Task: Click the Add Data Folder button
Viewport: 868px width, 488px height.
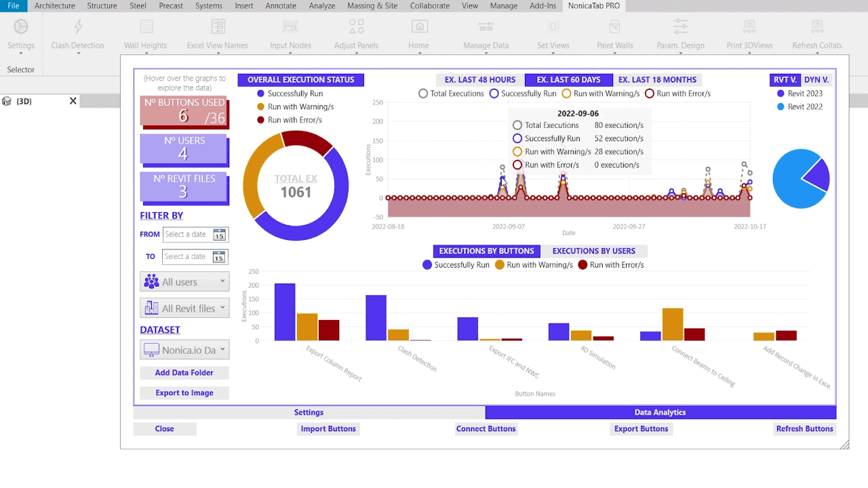Action: [x=184, y=373]
